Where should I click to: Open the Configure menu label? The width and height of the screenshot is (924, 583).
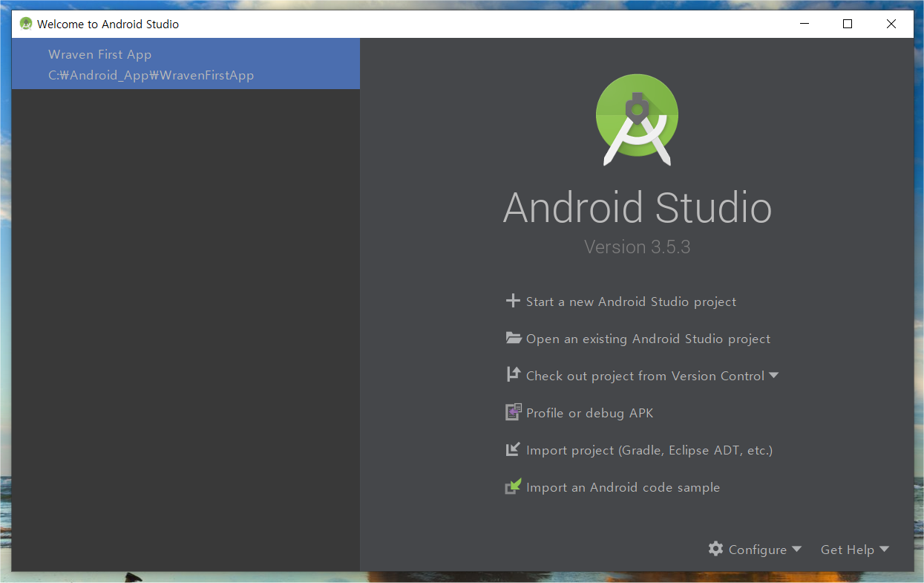758,550
